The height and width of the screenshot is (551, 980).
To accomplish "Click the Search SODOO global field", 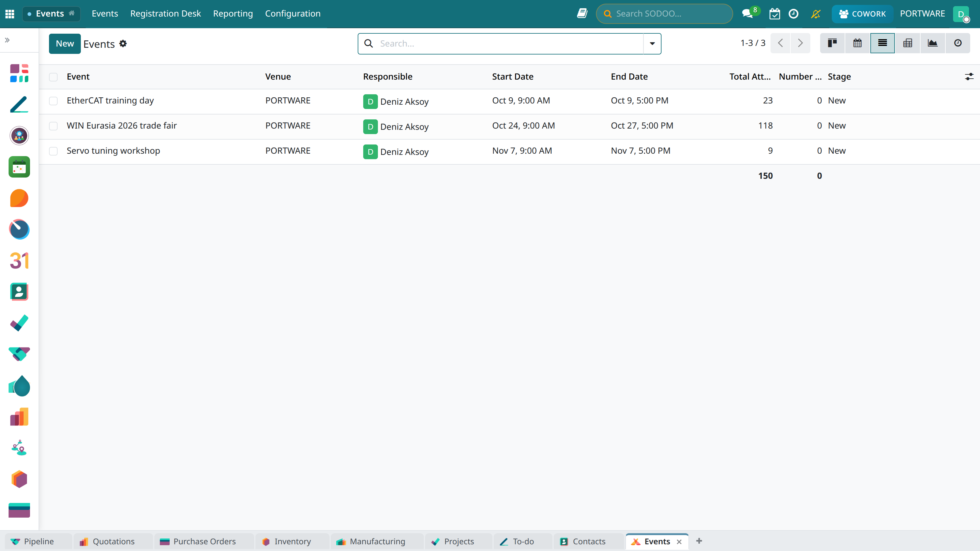I will point(664,14).
